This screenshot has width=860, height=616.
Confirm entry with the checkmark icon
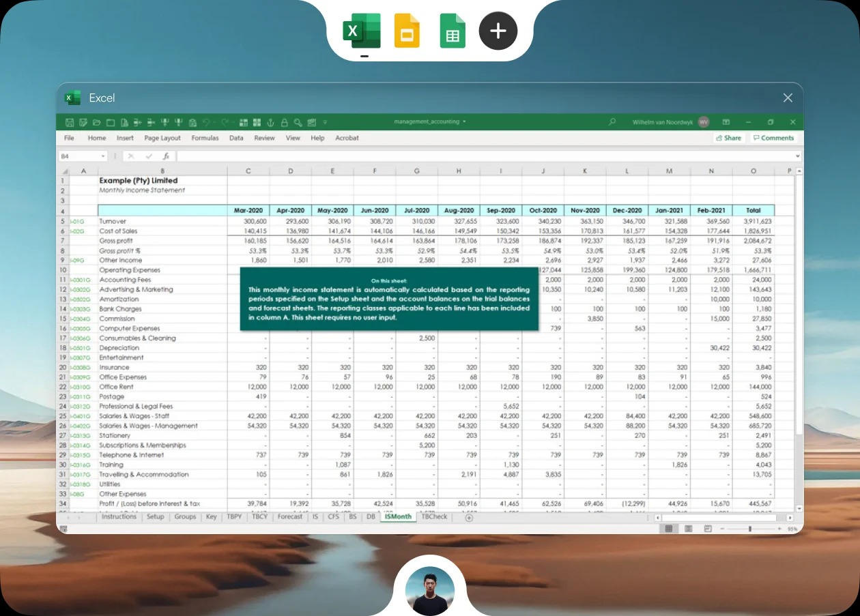click(x=149, y=156)
